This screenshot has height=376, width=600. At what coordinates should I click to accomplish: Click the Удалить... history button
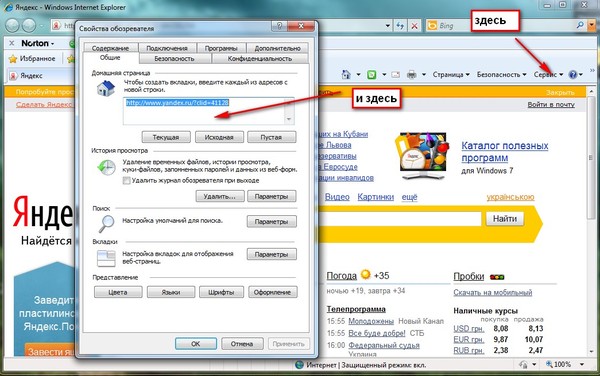pyautogui.click(x=220, y=196)
